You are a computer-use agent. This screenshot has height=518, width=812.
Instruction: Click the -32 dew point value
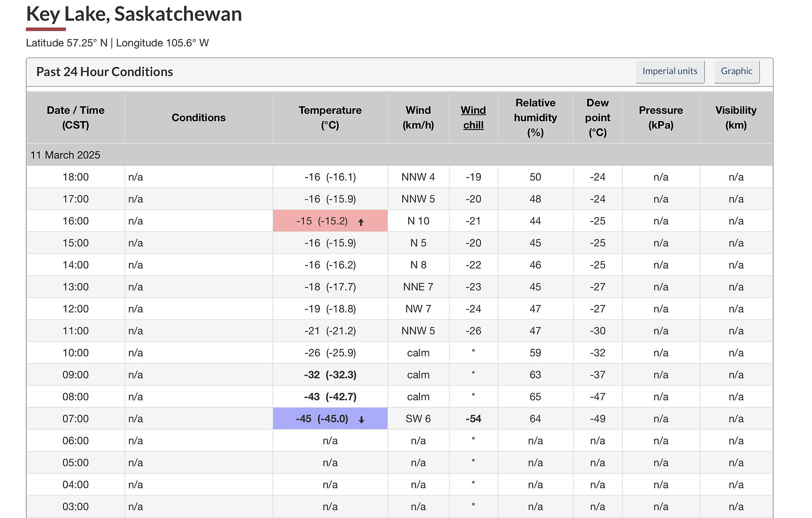coord(598,353)
